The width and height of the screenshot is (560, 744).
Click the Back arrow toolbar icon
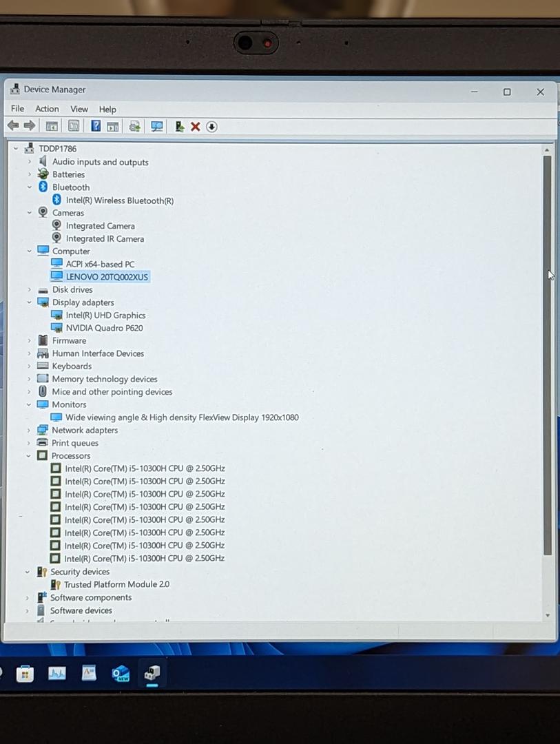tap(13, 126)
